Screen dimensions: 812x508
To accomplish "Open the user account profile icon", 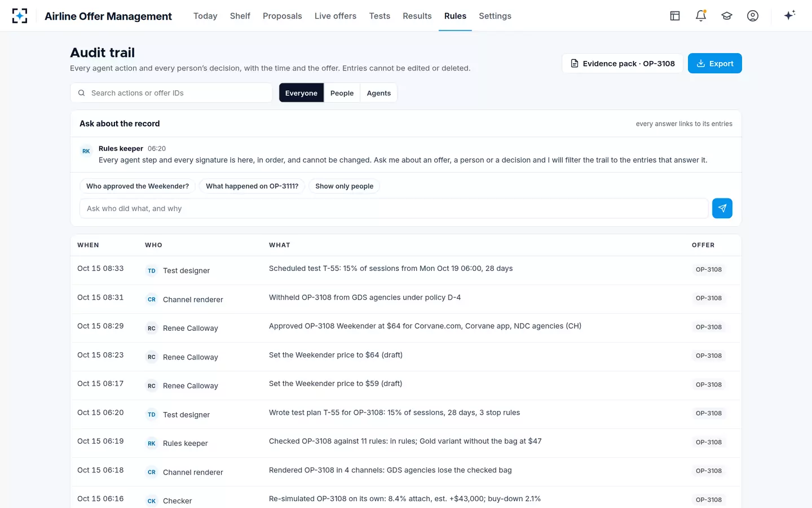I will click(x=753, y=16).
